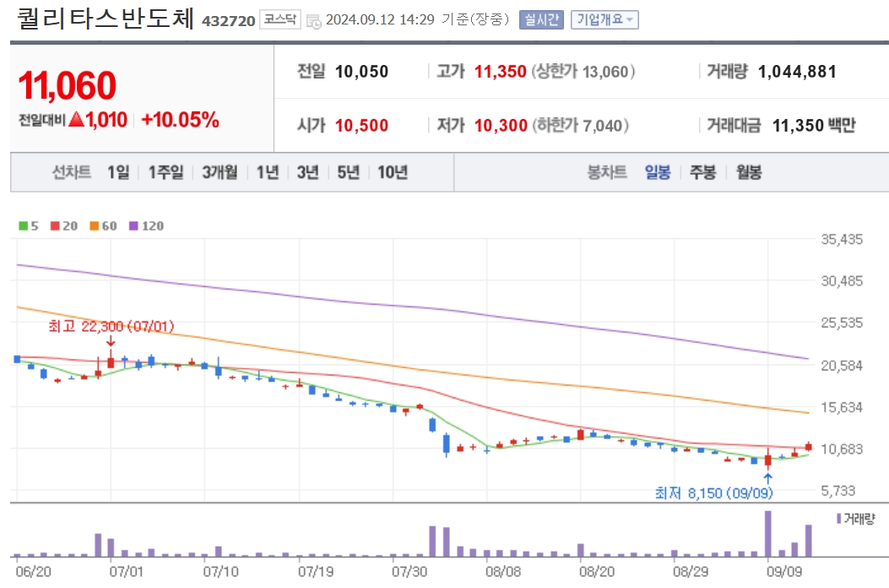This screenshot has width=889, height=588.
Task: Click the 35,435 price axis label
Action: (x=842, y=240)
